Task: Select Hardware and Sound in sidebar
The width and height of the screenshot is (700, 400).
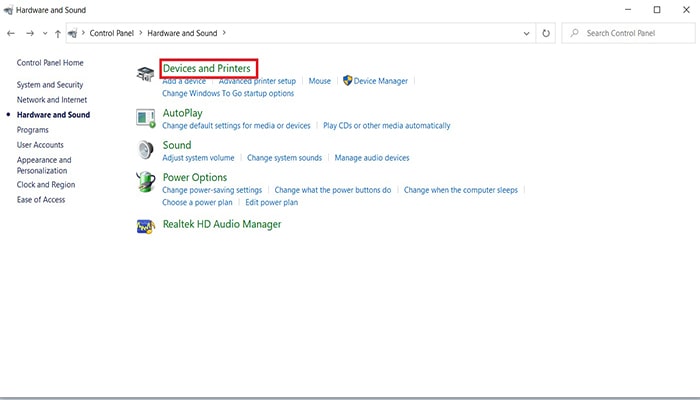Action: (x=53, y=115)
